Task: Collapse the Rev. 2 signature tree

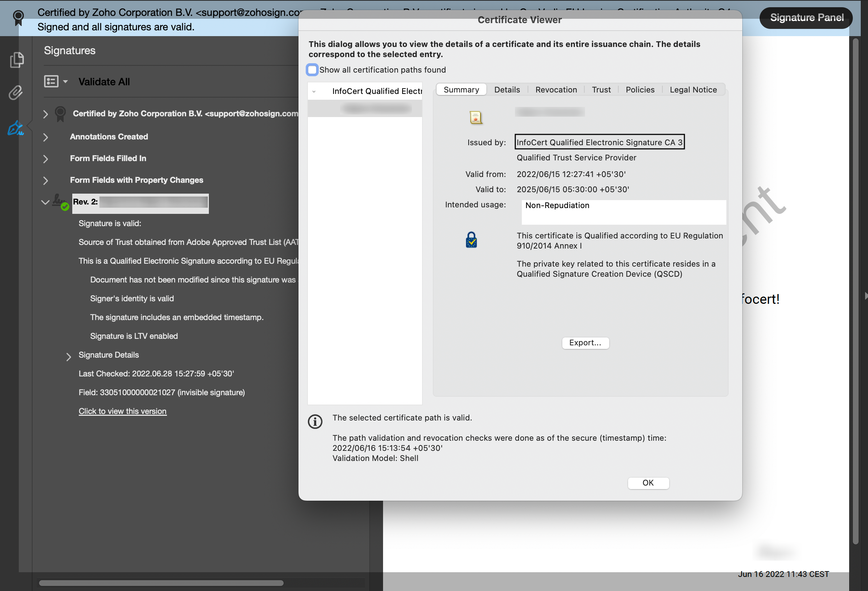Action: coord(45,202)
